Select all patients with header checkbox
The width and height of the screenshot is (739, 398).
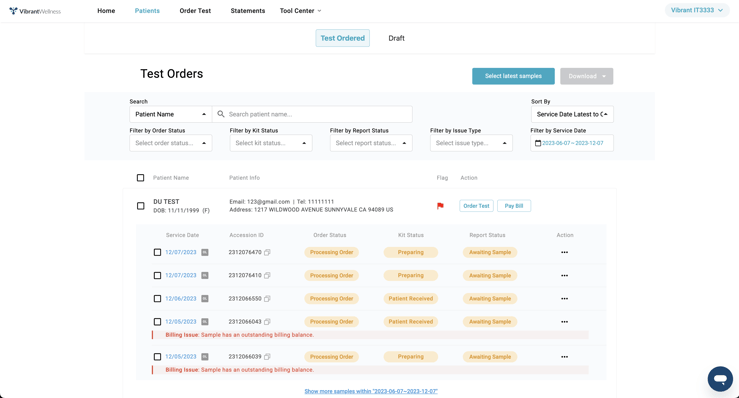coord(140,178)
